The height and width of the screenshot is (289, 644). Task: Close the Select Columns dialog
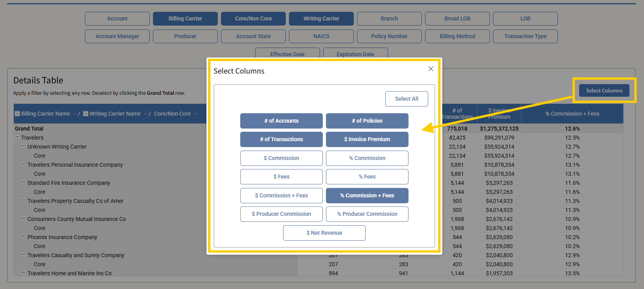click(431, 69)
